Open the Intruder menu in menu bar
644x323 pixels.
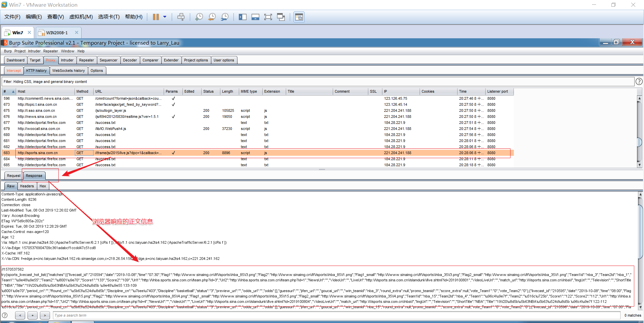tap(34, 51)
